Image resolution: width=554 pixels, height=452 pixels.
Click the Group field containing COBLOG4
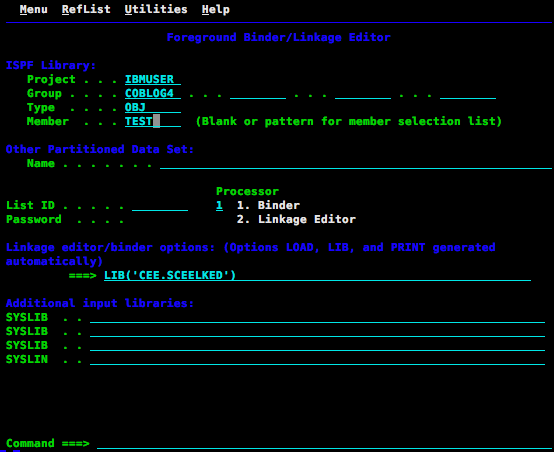coord(153,93)
